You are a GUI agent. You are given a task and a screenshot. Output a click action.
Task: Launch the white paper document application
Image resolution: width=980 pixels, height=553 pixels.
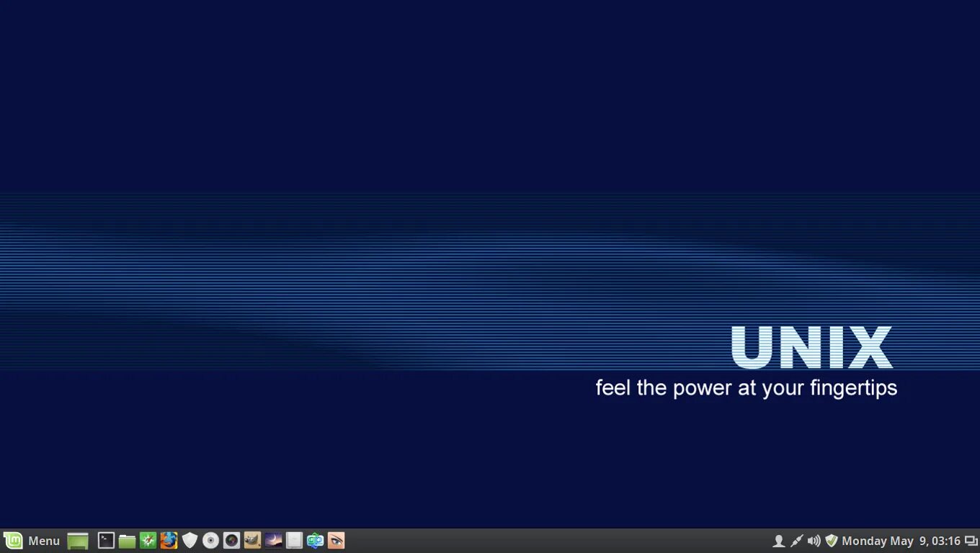294,541
